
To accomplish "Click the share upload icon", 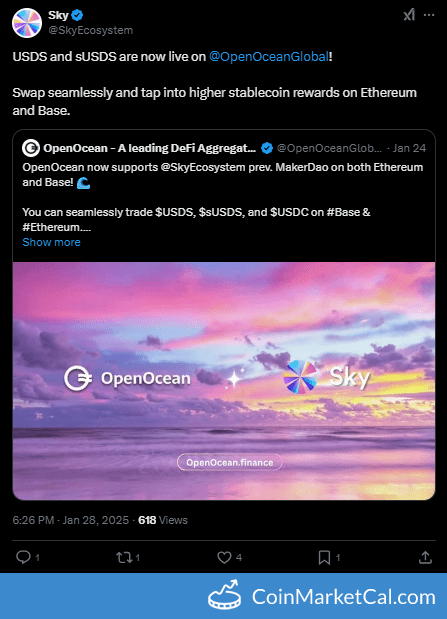I will click(425, 557).
